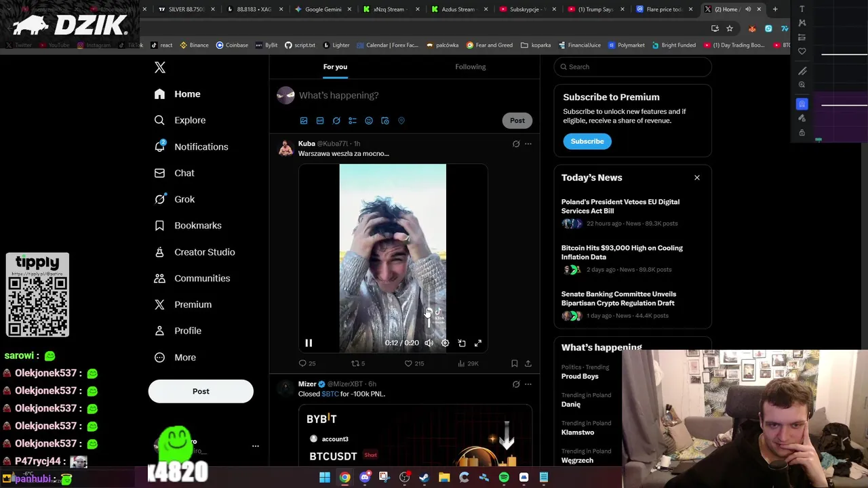The image size is (868, 488).
Task: Dismiss the Today's News panel
Action: 697,178
